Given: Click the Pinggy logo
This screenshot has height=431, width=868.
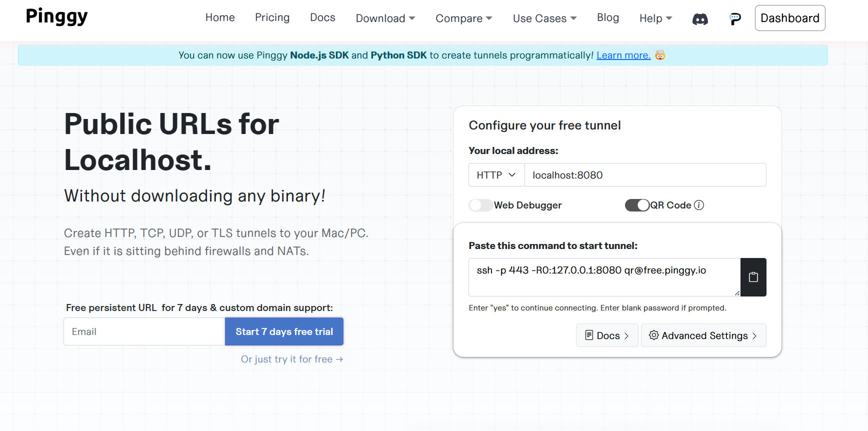Looking at the screenshot, I should [56, 16].
